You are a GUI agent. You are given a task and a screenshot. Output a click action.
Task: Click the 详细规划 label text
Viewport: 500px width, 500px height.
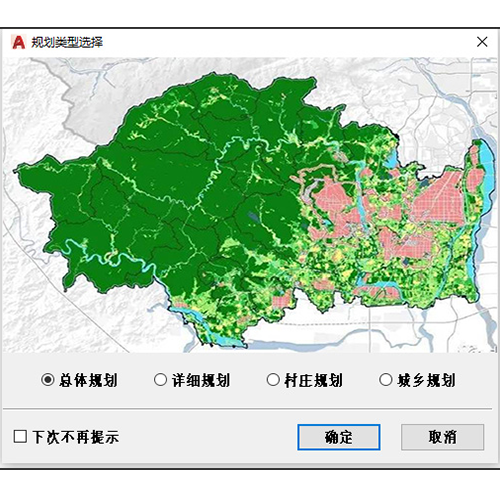coord(201,380)
